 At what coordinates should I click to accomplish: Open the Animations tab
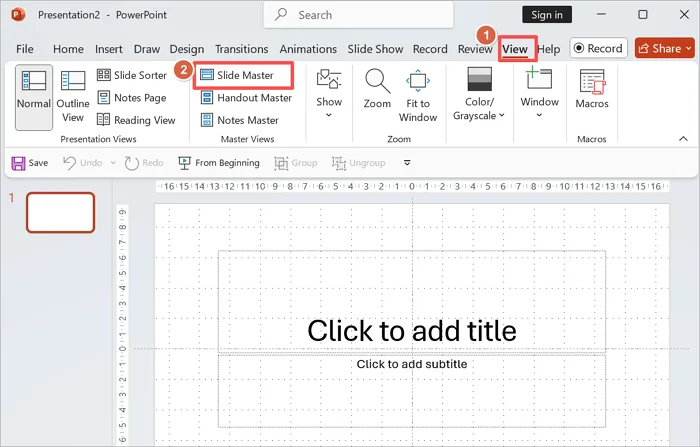click(x=308, y=49)
